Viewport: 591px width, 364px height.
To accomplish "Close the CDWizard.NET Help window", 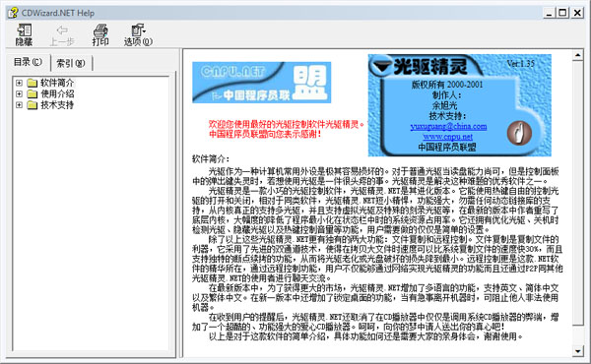I will [x=577, y=13].
